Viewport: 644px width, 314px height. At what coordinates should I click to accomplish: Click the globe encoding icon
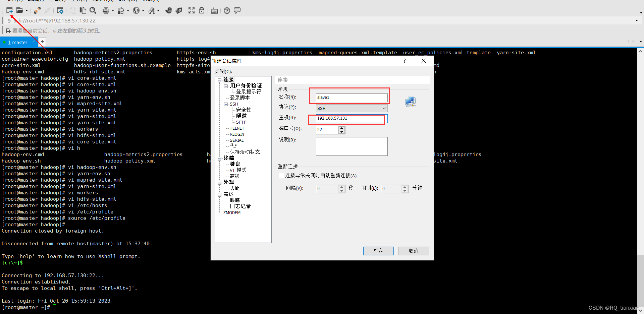tap(136, 10)
